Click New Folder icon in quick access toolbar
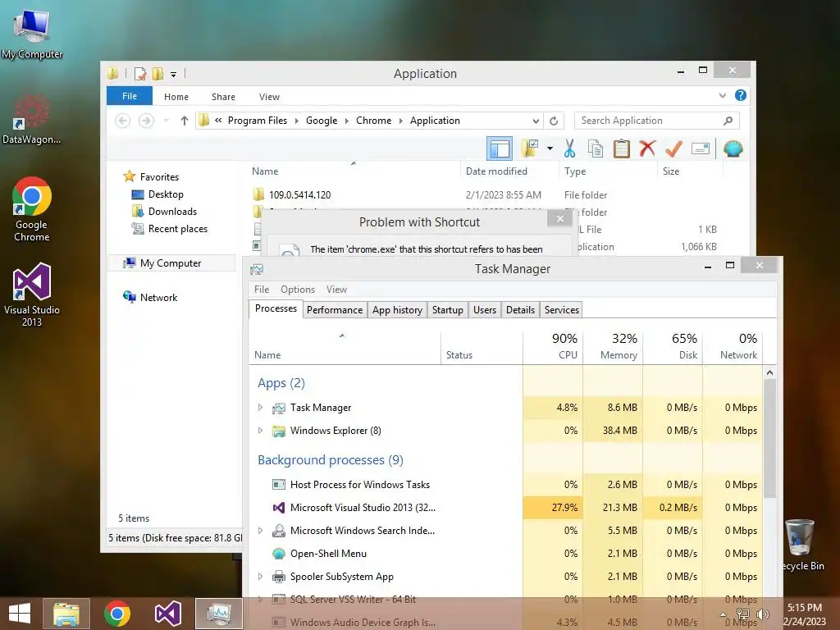The image size is (840, 630). (158, 73)
